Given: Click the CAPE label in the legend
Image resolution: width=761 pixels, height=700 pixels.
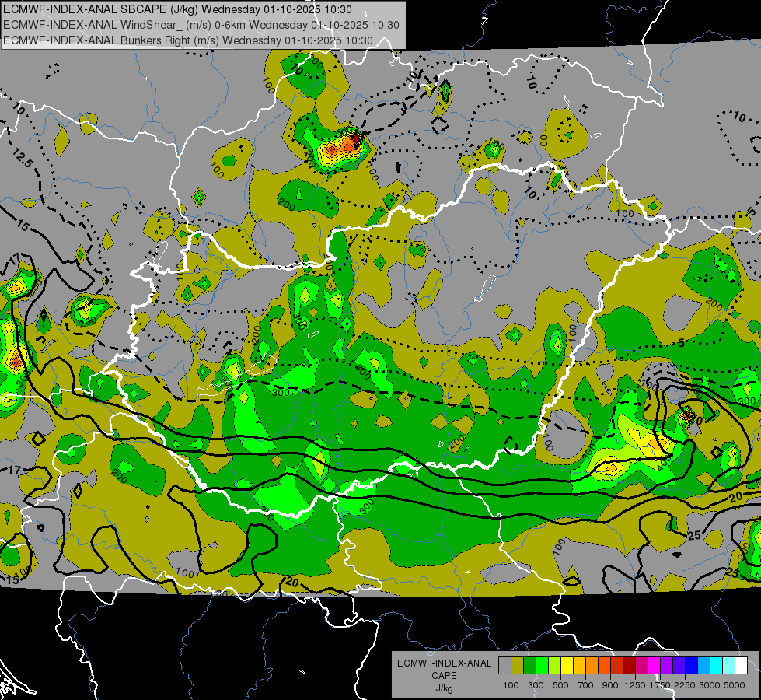Looking at the screenshot, I should (x=444, y=675).
